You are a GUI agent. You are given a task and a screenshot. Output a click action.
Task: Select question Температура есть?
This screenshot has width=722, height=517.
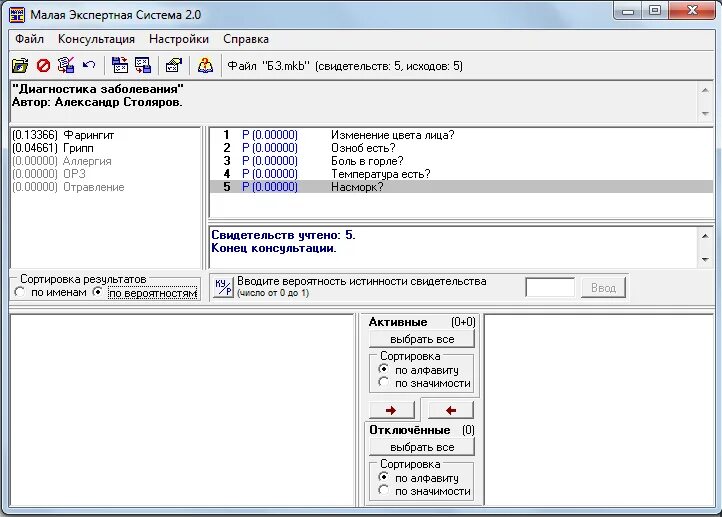pyautogui.click(x=461, y=174)
